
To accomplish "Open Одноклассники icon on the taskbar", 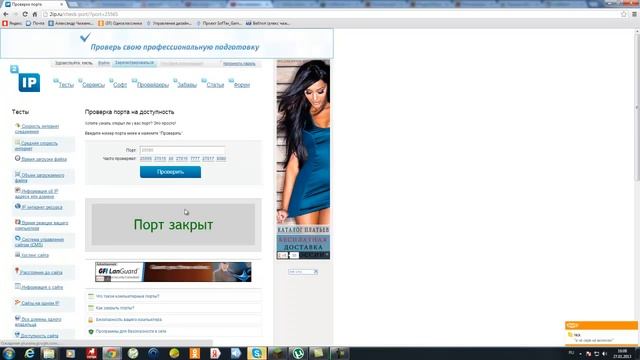I will [194, 353].
